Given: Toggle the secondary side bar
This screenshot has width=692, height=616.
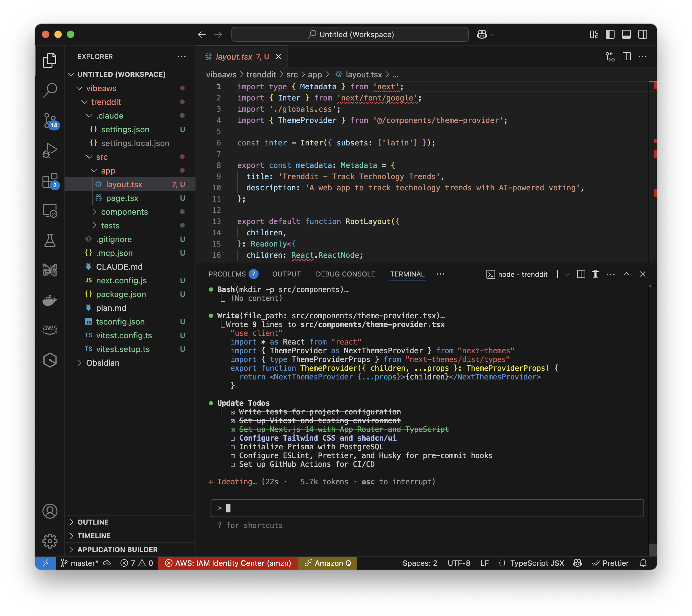Looking at the screenshot, I should pyautogui.click(x=642, y=35).
